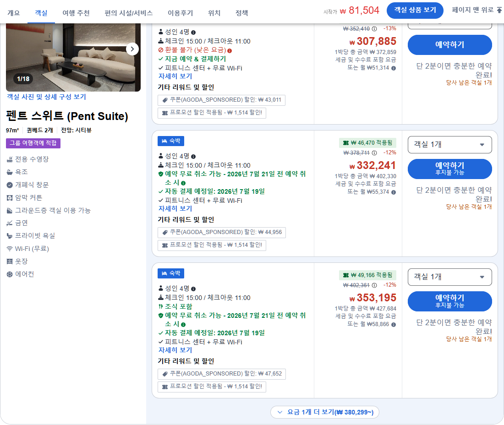504x425 pixels.
Task: Book the ₩332,241 rate with 예약하기
Action: tap(449, 169)
